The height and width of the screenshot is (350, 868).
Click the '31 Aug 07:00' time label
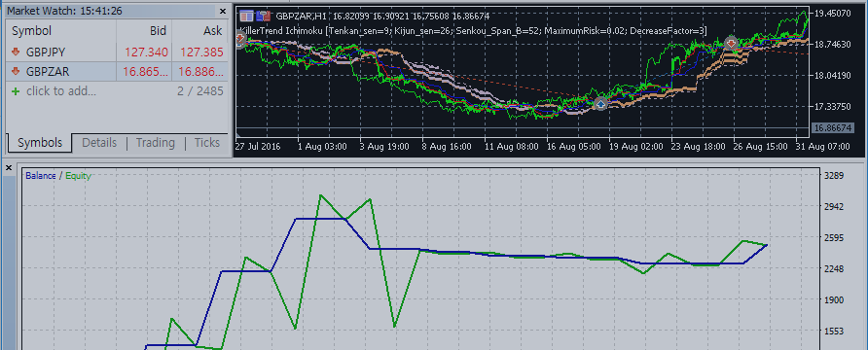point(823,147)
